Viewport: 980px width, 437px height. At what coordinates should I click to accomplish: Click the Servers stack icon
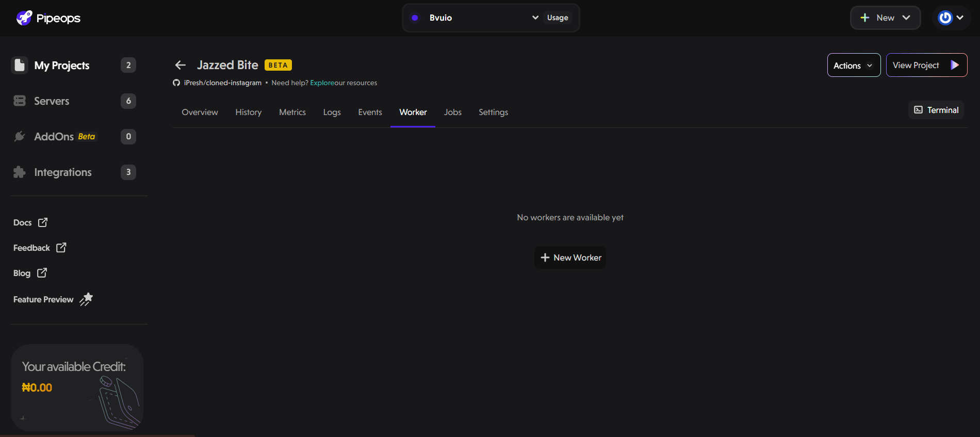tap(20, 101)
